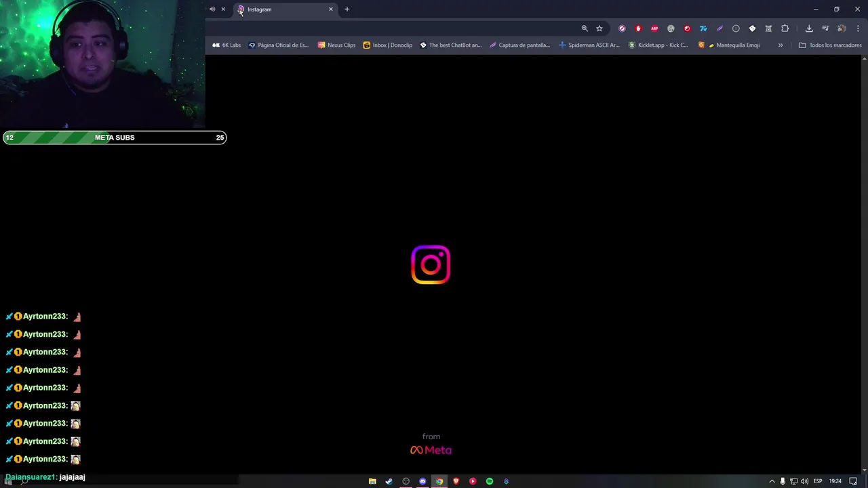Open the Extensions puzzle-piece menu
Viewport: 868px width, 488px height.
click(785, 28)
